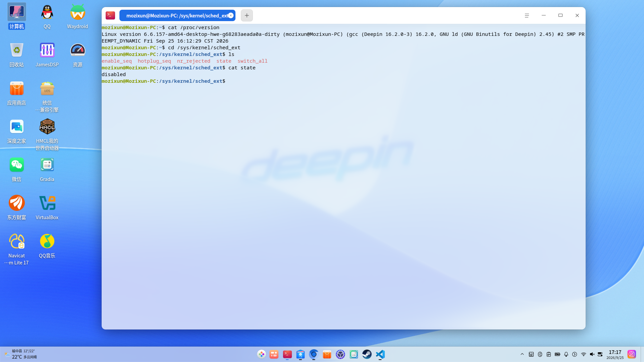Launch VirtualBox from the desktop
Screen dimensions: 644x362
click(47, 207)
